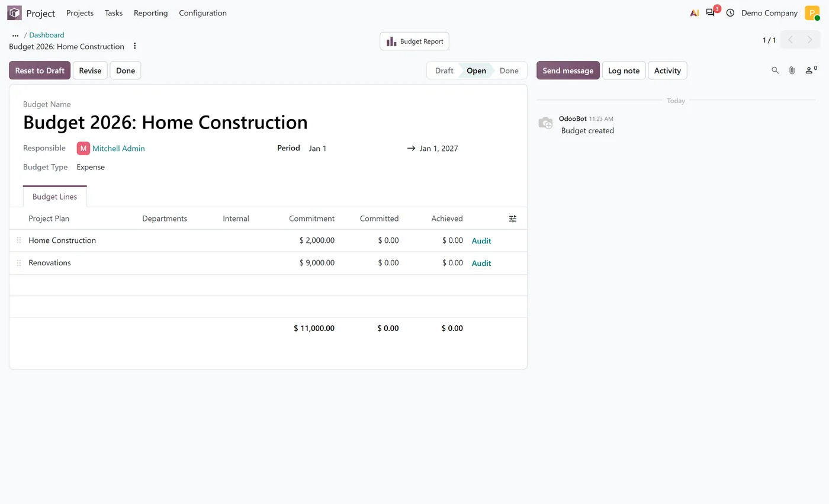Mark the budget as Done button
The width and height of the screenshot is (829, 504).
point(126,70)
